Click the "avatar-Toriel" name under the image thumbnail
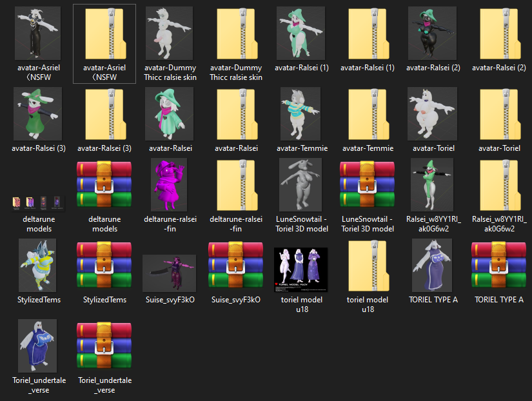Viewport: 532px width, 401px height. tap(433, 148)
